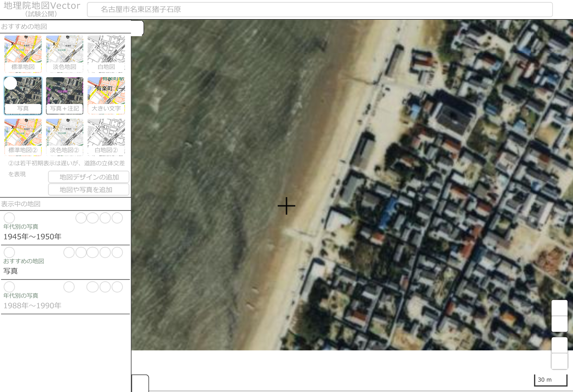Click fourth-from-right round icon in 1945年～1950年 row
The height and width of the screenshot is (392, 573).
tap(81, 218)
